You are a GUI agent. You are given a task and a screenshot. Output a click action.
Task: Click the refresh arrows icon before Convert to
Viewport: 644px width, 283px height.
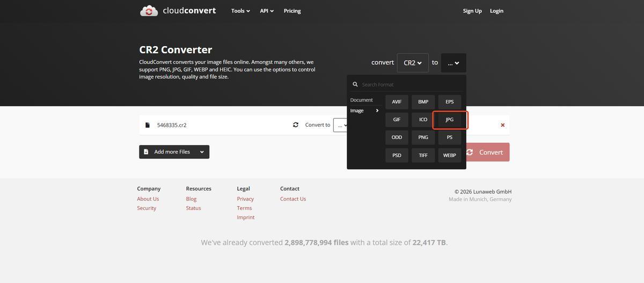296,125
